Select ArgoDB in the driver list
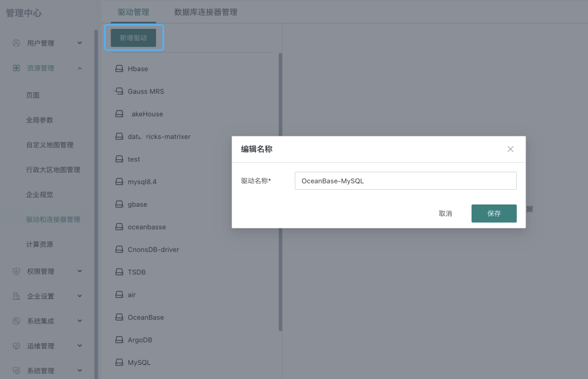The height and width of the screenshot is (379, 588). [140, 340]
